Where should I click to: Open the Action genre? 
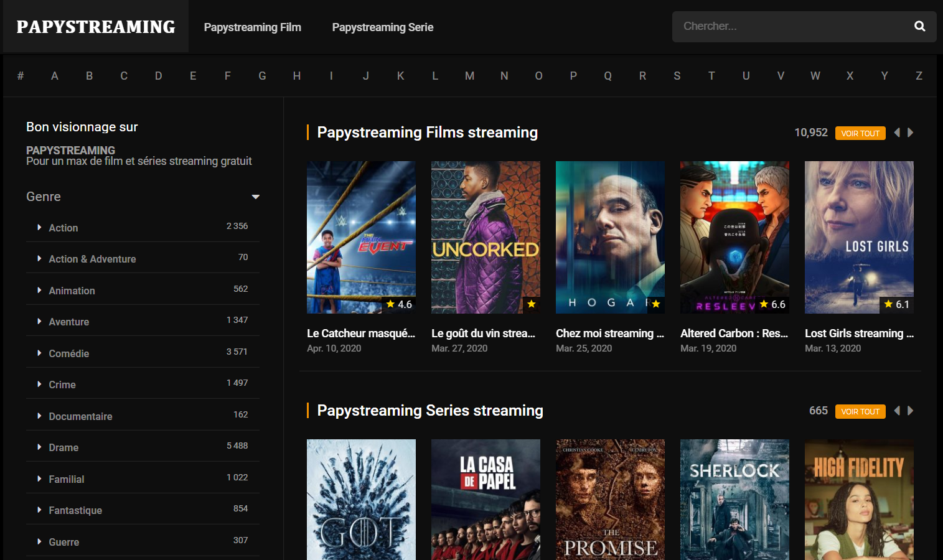[63, 228]
